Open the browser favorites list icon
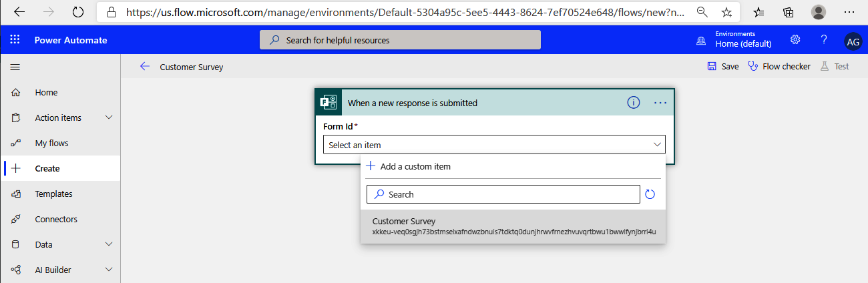This screenshot has height=283, width=868. click(759, 12)
